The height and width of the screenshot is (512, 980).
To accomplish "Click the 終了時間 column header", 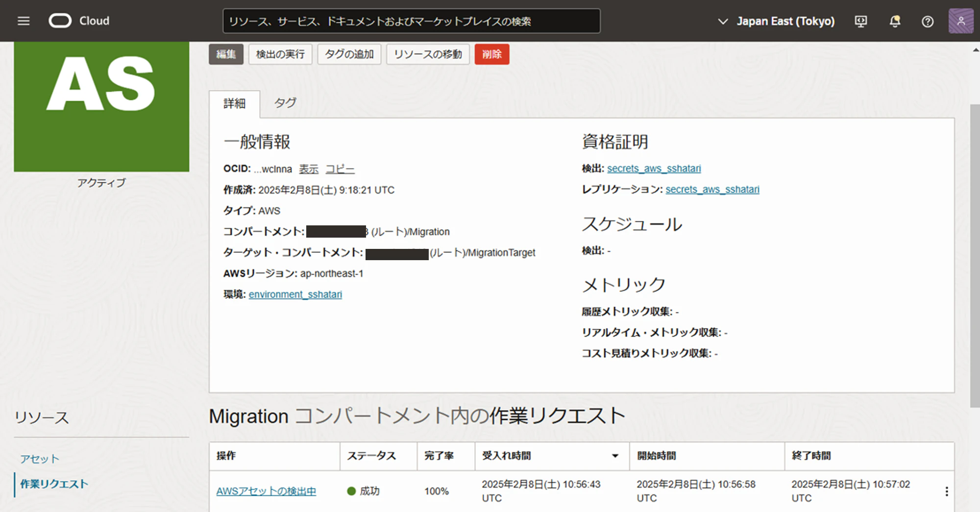I will [x=869, y=456].
